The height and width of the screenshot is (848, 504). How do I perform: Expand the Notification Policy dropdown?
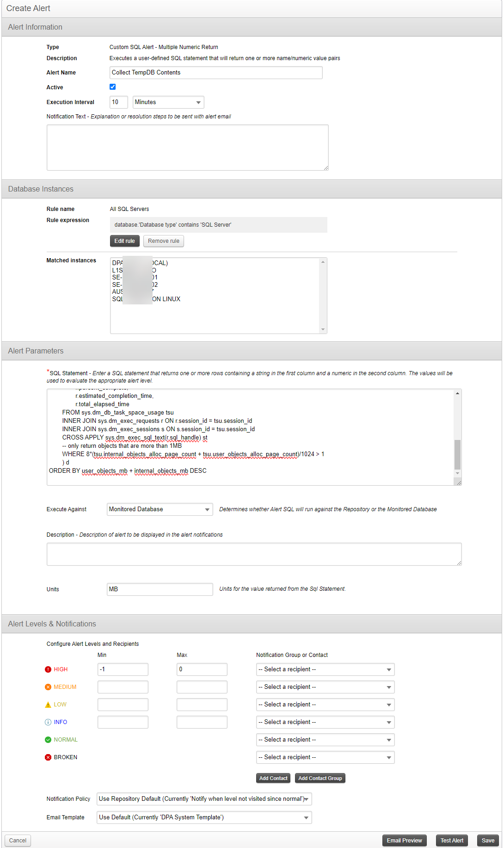point(204,799)
